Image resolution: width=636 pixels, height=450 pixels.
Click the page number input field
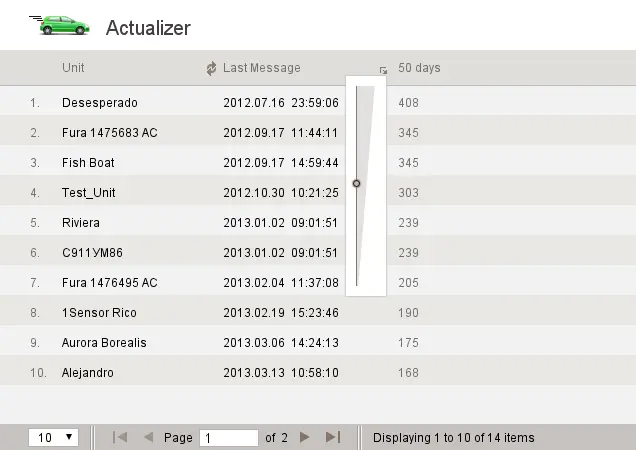pos(229,438)
